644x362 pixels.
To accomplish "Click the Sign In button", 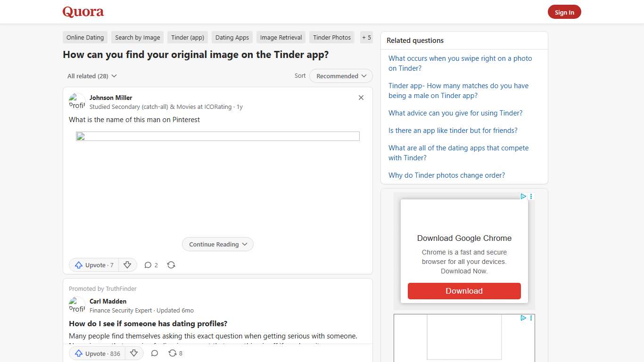I will coord(564,12).
